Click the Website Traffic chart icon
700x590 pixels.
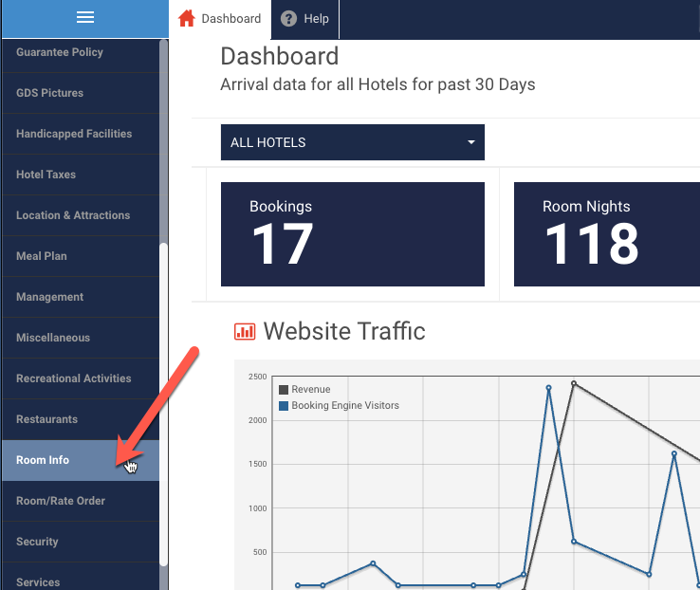click(x=245, y=332)
